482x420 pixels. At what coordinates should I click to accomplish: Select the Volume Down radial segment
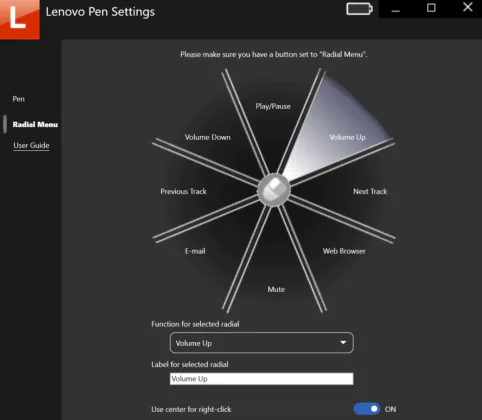click(207, 137)
